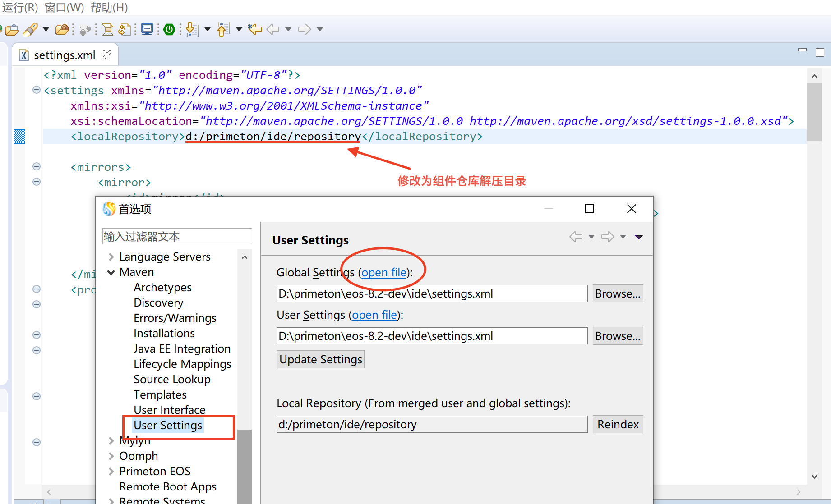
Task: Maximize the editor area
Action: pos(820,53)
